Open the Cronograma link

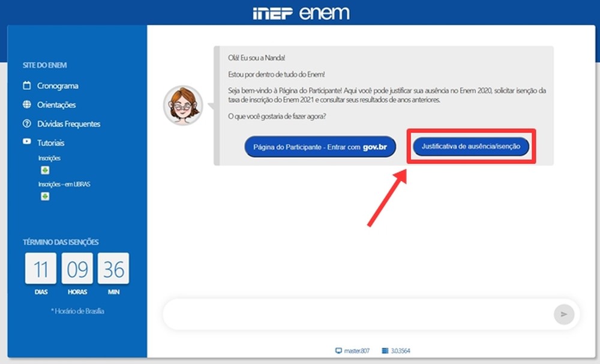(58, 86)
